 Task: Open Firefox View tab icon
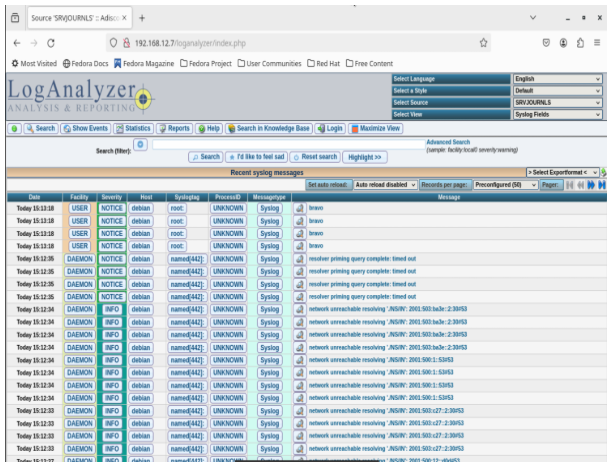click(15, 18)
